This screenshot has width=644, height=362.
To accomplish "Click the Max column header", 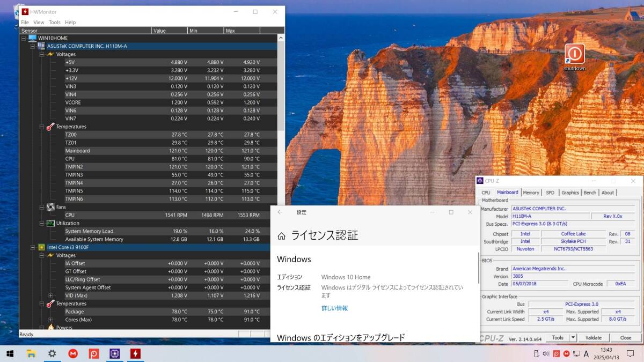I will point(242,31).
